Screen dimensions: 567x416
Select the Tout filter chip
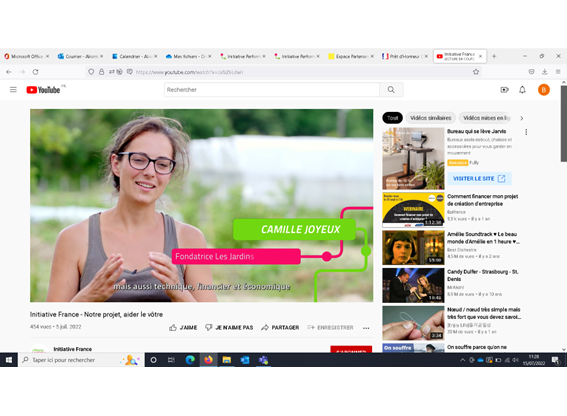point(392,118)
